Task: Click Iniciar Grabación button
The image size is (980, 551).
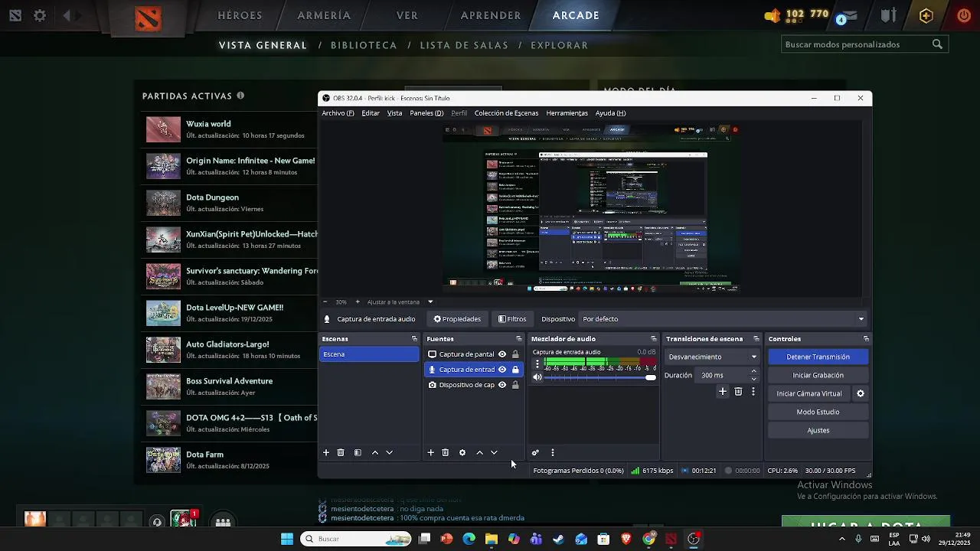Action: pyautogui.click(x=818, y=375)
